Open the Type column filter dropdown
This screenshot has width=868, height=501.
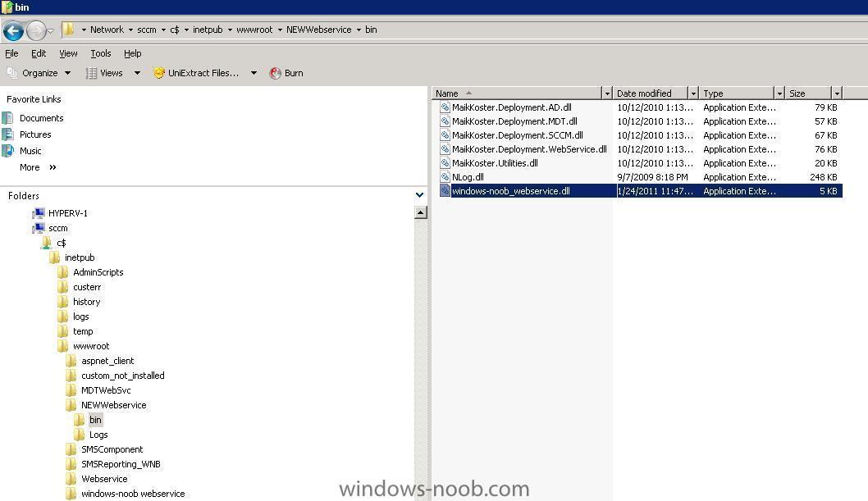779,93
